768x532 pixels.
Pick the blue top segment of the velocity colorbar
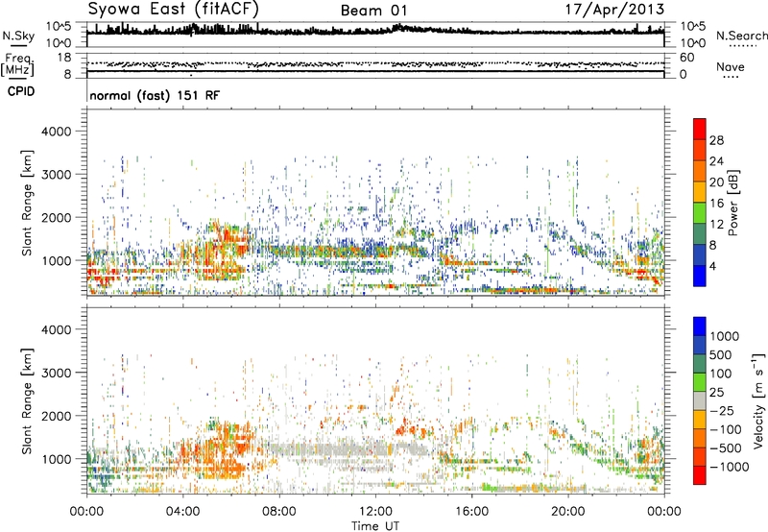pos(700,326)
